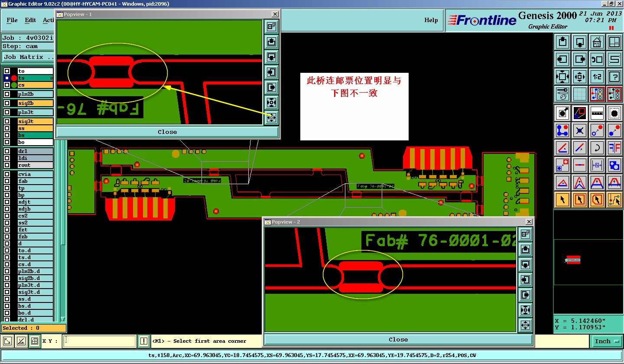Click the rotate arrow tool icon
The image size is (624, 364).
tap(597, 147)
